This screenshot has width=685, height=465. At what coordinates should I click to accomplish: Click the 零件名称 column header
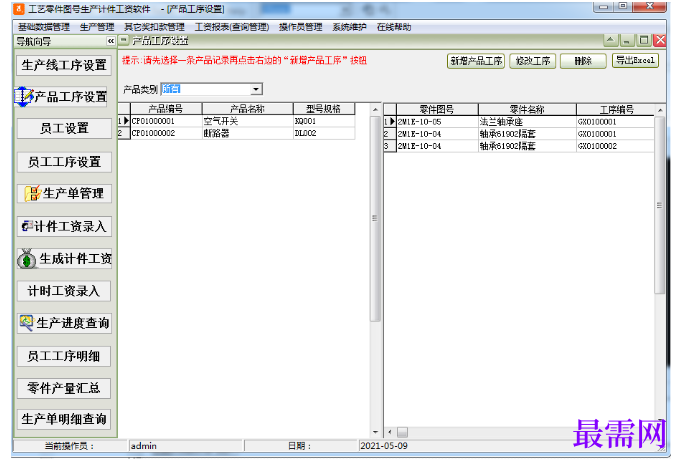pyautogui.click(x=527, y=110)
